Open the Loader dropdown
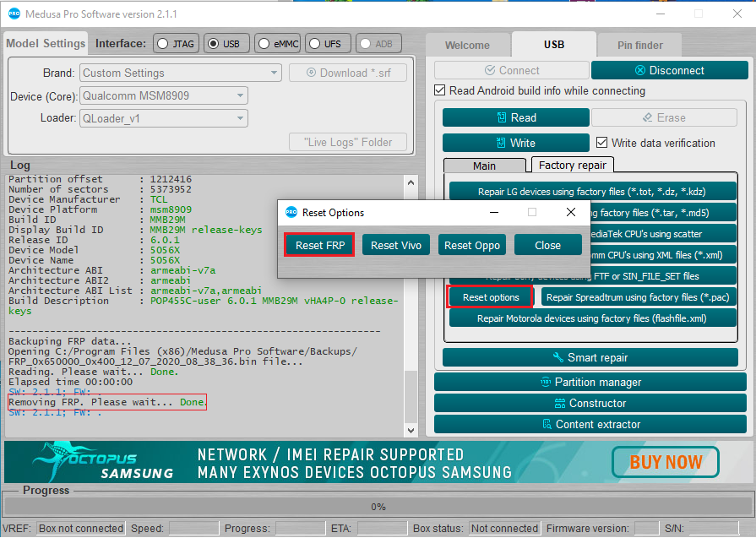 pos(163,118)
